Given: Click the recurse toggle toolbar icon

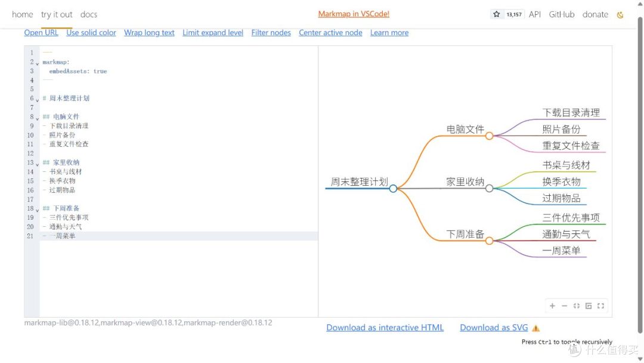Looking at the screenshot, I should click(x=589, y=306).
